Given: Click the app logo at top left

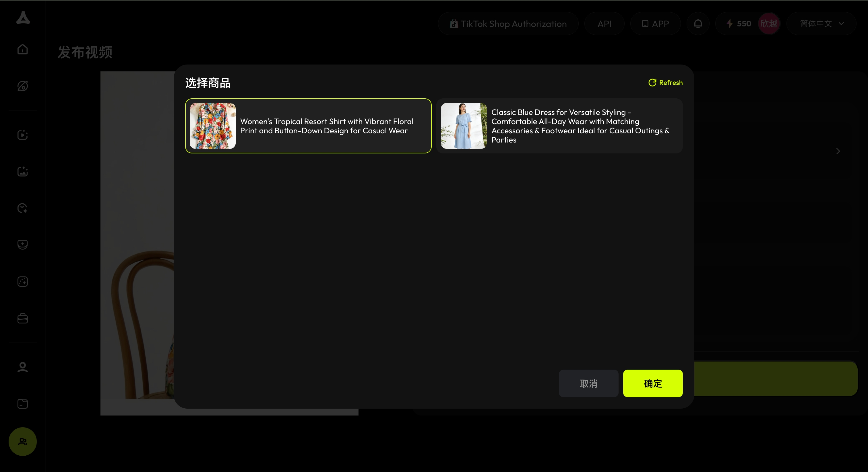Looking at the screenshot, I should 23,18.
